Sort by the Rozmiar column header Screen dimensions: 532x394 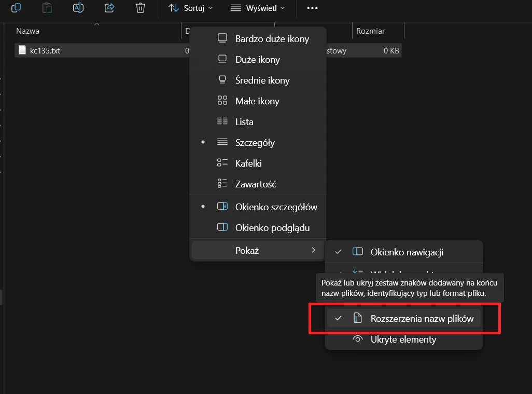(x=371, y=31)
